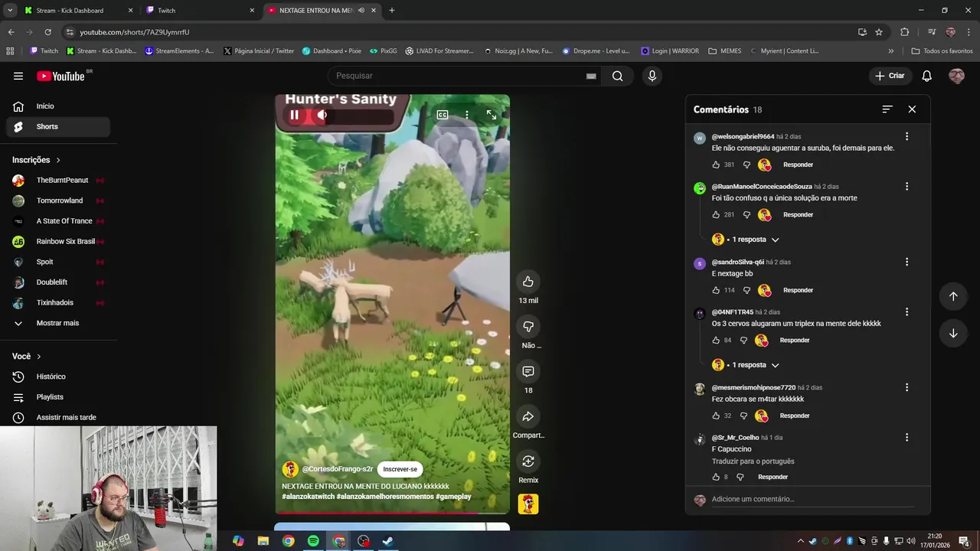The width and height of the screenshot is (980, 551).
Task: Start voice search with microphone
Action: tap(652, 76)
